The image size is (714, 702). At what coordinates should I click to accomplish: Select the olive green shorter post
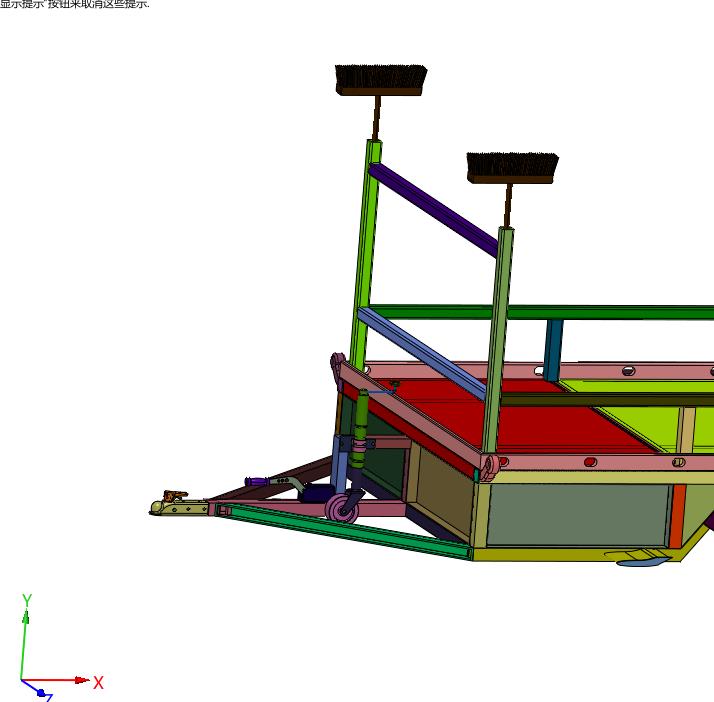498,339
